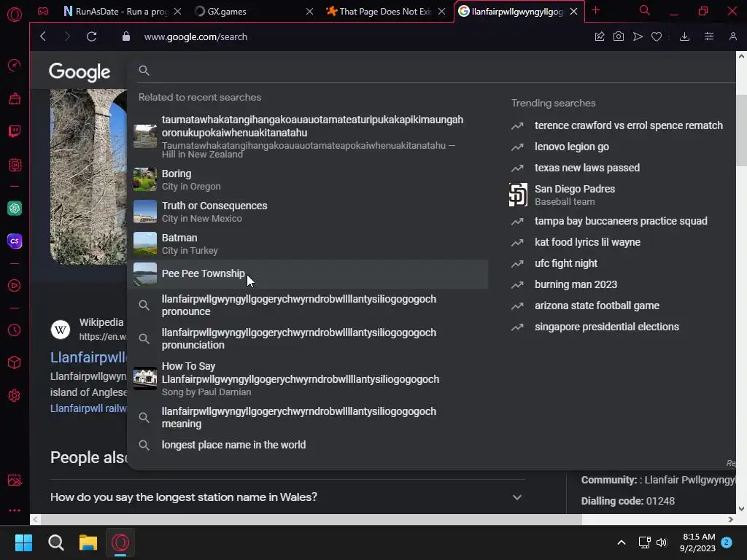Open File Explorer from taskbar
747x560 pixels.
[x=88, y=542]
